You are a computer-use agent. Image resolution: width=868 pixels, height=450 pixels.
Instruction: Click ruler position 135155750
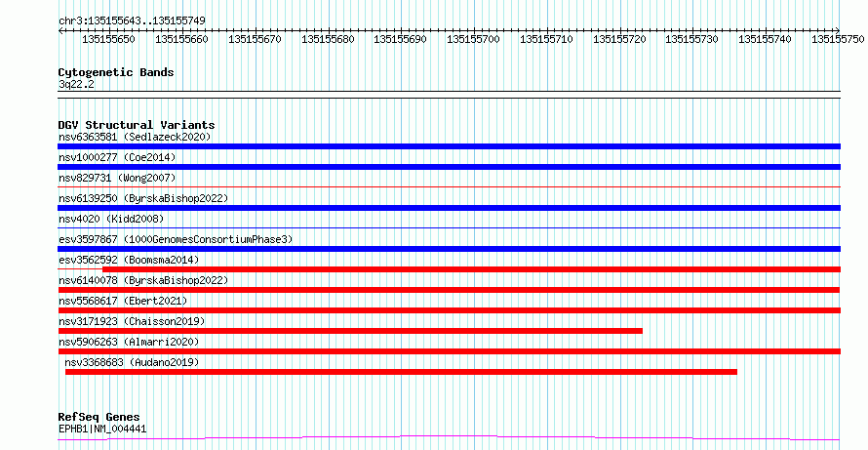tap(838, 39)
